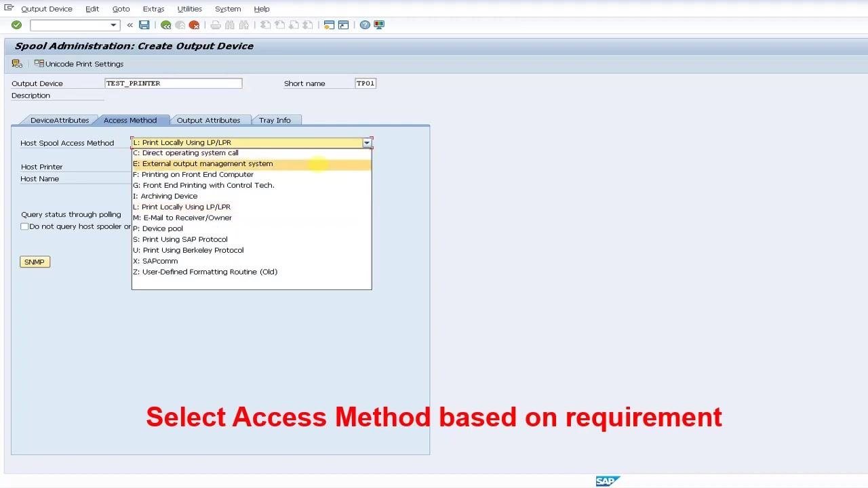Open the Output Device menu
The height and width of the screenshot is (488, 868).
click(47, 9)
